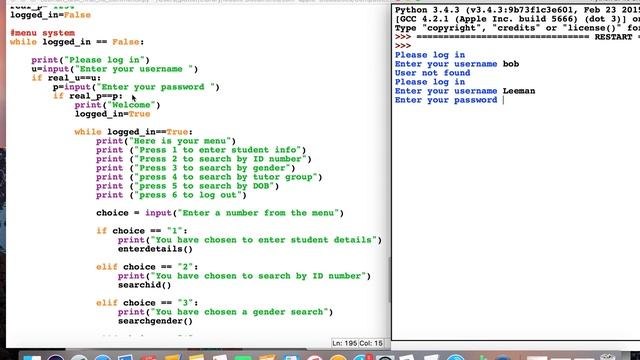The width and height of the screenshot is (640, 360).
Task: Click 'Enter your username bob' shell output
Action: coord(457,64)
